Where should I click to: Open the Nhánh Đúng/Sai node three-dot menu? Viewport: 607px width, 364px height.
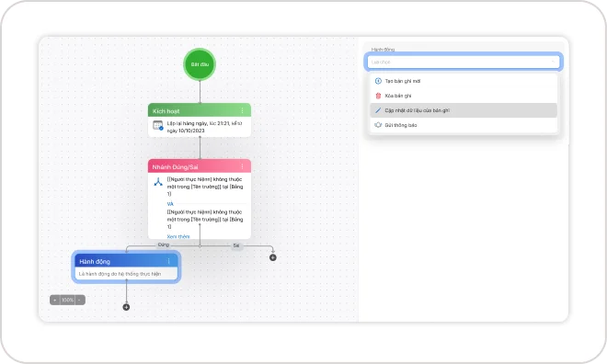coord(242,166)
